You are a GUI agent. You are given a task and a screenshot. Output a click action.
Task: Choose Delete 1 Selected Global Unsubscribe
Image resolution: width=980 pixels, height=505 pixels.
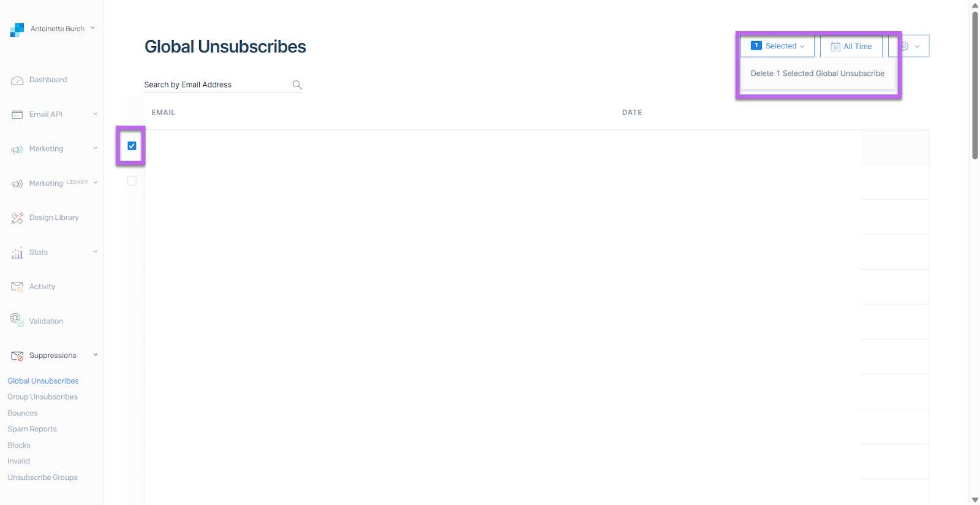click(x=817, y=74)
